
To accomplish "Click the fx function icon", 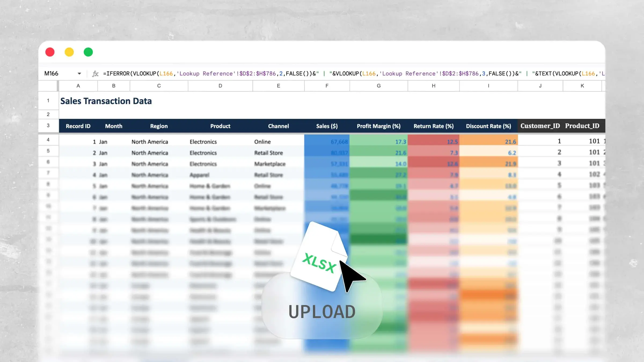I will (95, 74).
